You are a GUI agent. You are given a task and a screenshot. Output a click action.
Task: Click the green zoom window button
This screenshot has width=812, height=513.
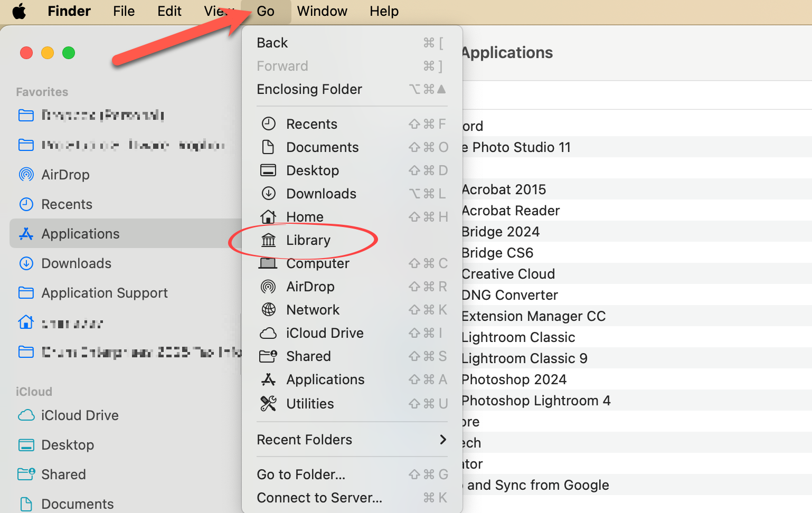pos(69,53)
